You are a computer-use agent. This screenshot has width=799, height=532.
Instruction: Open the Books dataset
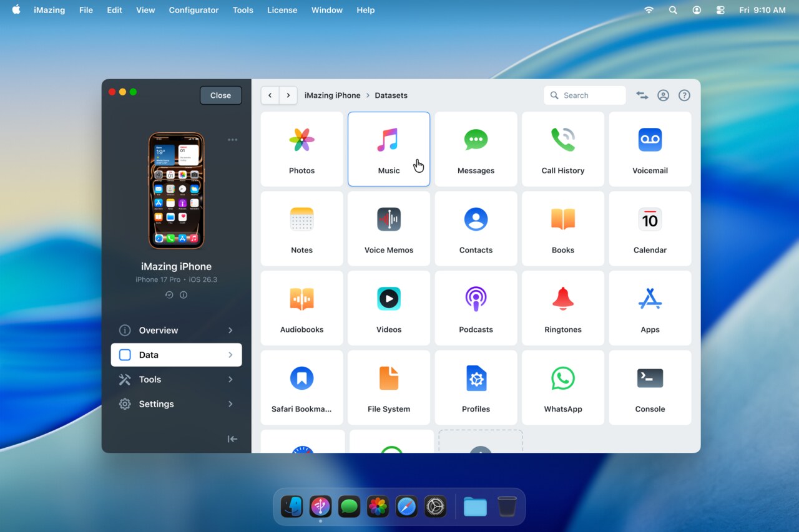(563, 228)
